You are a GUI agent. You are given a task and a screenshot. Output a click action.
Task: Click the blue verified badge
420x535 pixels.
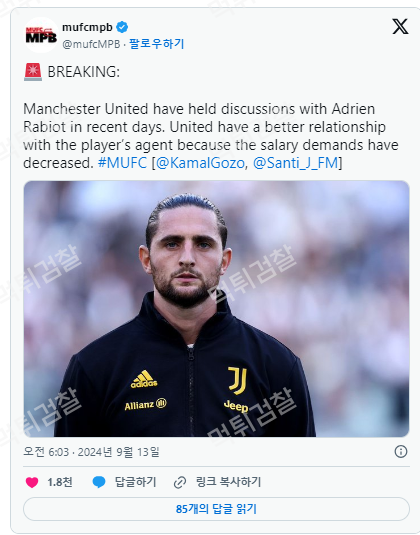point(122,27)
